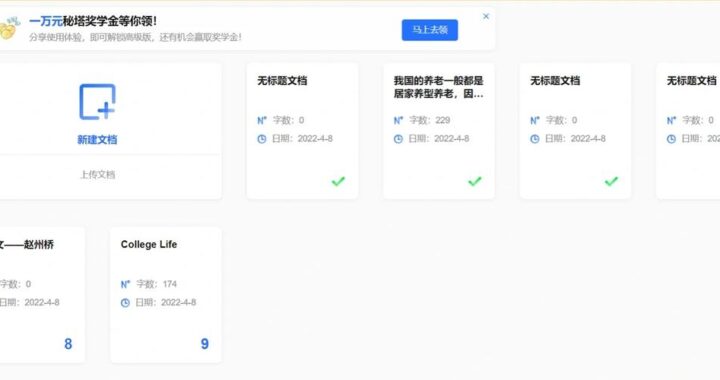
Task: Click the clock icon on the 养老 document card
Action: (x=398, y=139)
